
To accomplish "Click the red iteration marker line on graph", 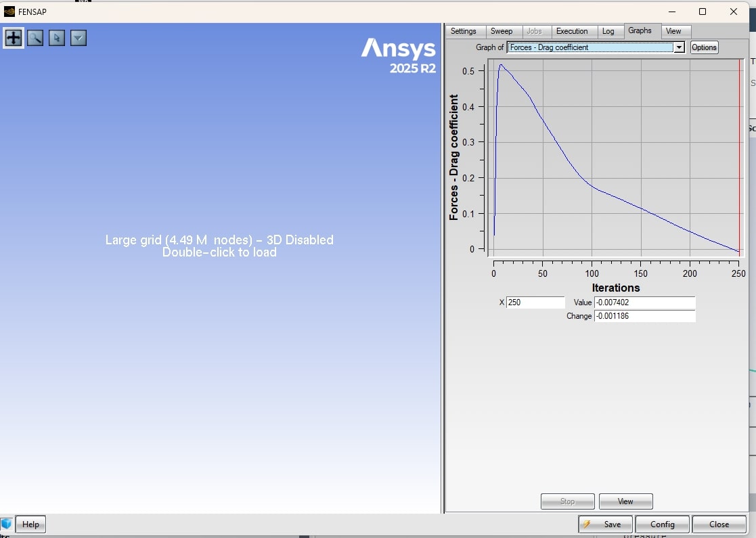I will 739,156.
